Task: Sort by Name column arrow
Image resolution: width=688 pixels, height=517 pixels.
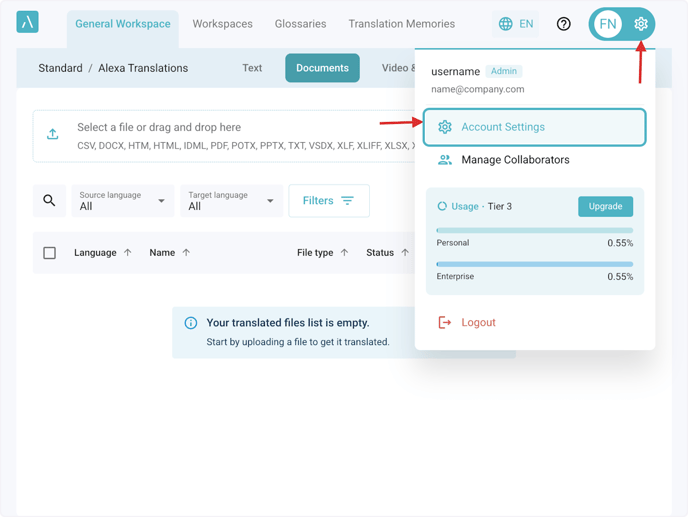Action: pyautogui.click(x=186, y=253)
